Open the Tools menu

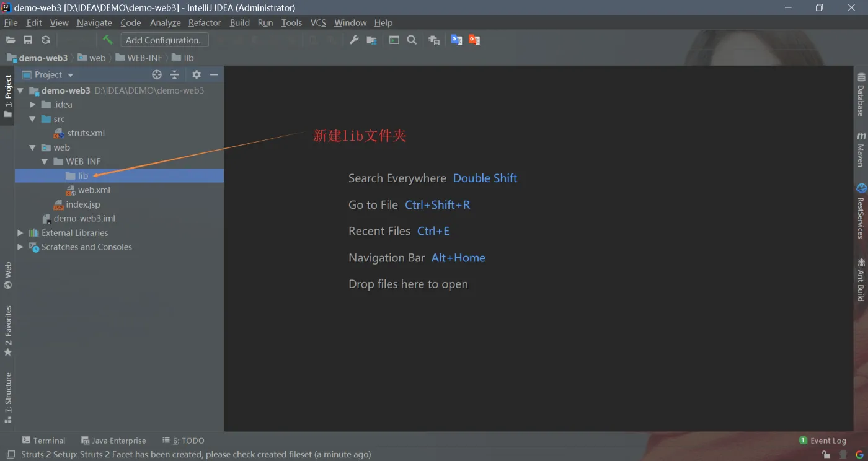[291, 22]
